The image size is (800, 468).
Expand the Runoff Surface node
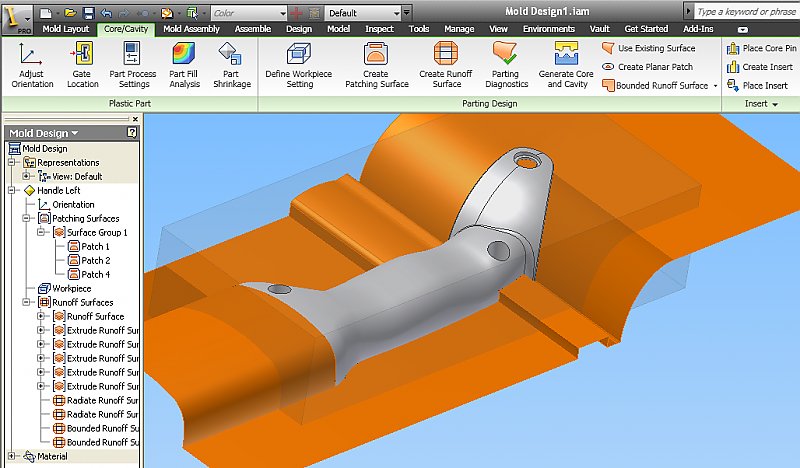point(41,316)
